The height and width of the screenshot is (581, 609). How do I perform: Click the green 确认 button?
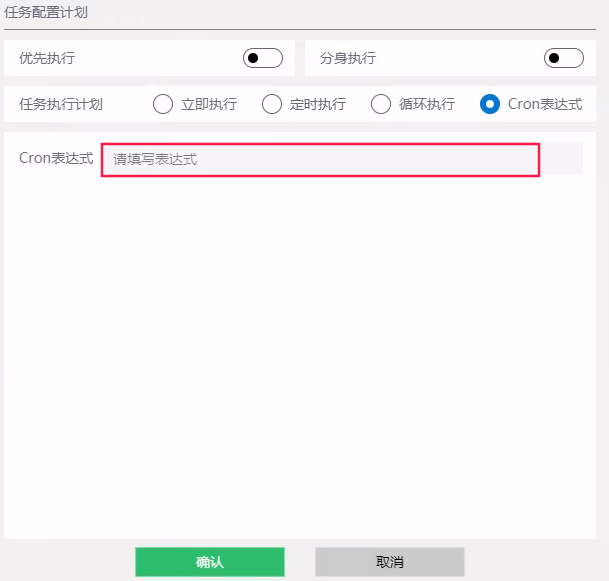[x=210, y=562]
